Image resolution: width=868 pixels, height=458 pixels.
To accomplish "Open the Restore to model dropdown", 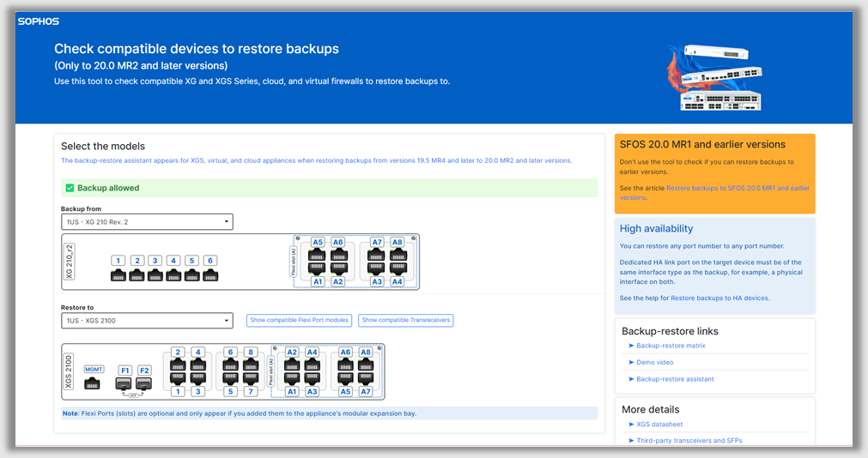I will pos(147,321).
